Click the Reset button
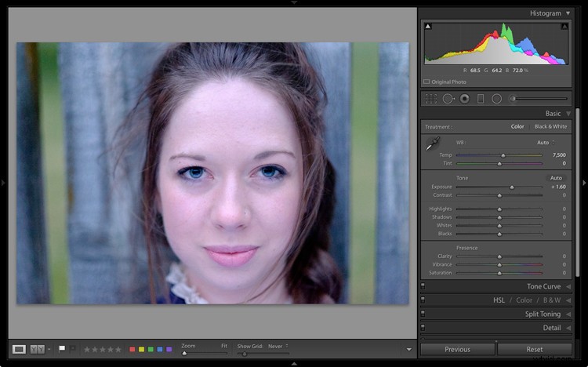Viewport: 588px width, 367px height. [x=535, y=350]
